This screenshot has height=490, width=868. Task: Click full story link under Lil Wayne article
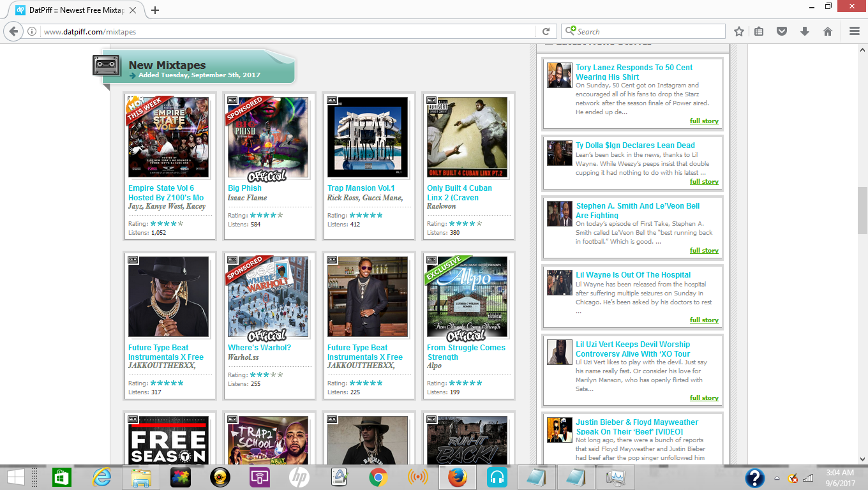click(x=704, y=320)
